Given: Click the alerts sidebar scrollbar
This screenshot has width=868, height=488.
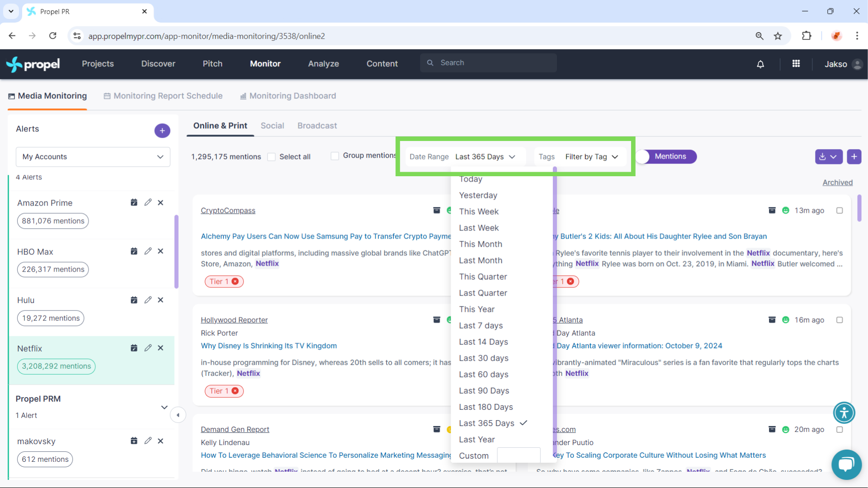Looking at the screenshot, I should point(176,251).
